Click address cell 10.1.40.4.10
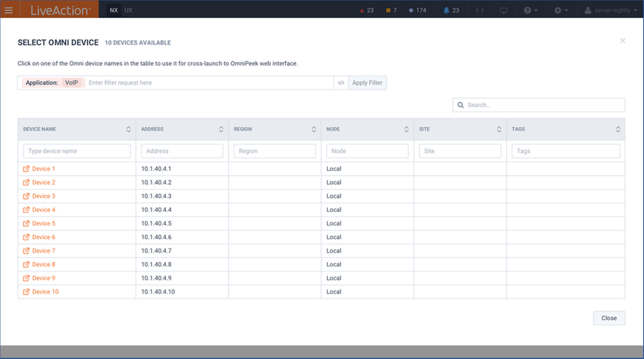Image resolution: width=644 pixels, height=359 pixels. tap(182, 292)
